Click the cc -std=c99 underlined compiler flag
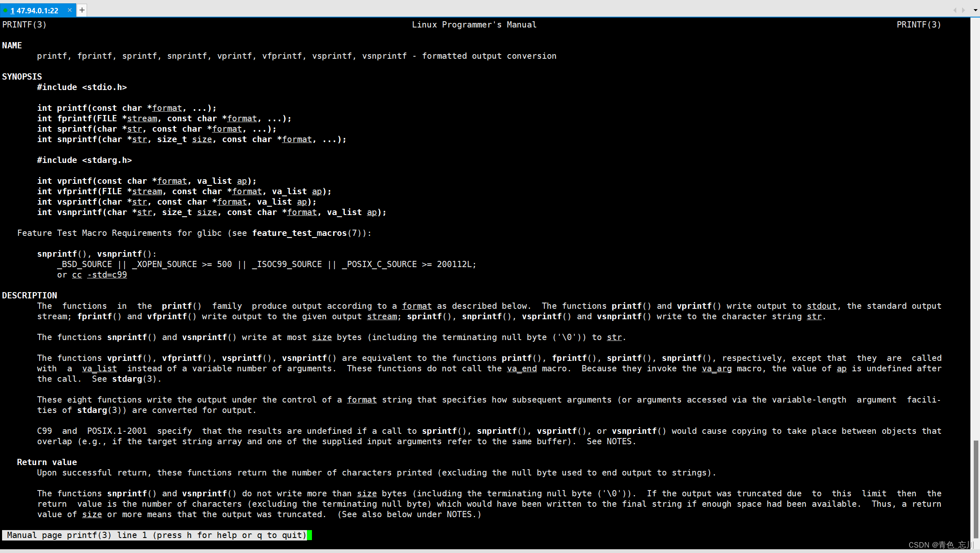The height and width of the screenshot is (553, 980). [x=99, y=274]
